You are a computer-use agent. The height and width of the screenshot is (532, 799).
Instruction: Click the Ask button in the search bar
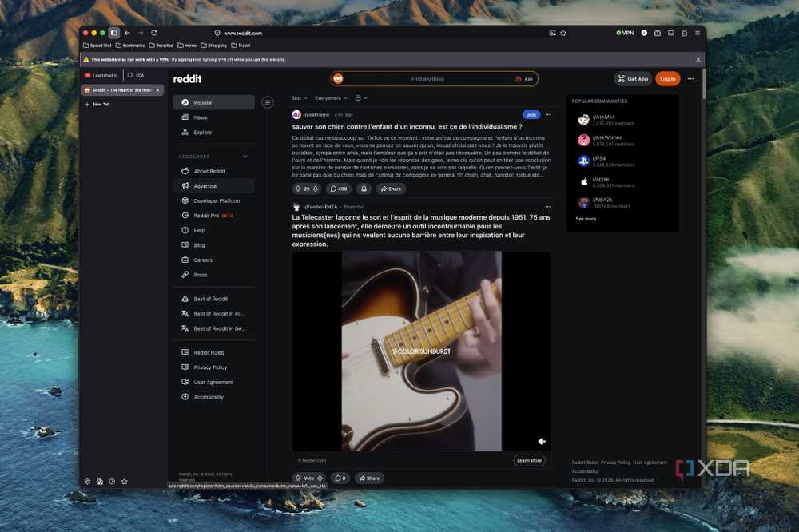(524, 79)
